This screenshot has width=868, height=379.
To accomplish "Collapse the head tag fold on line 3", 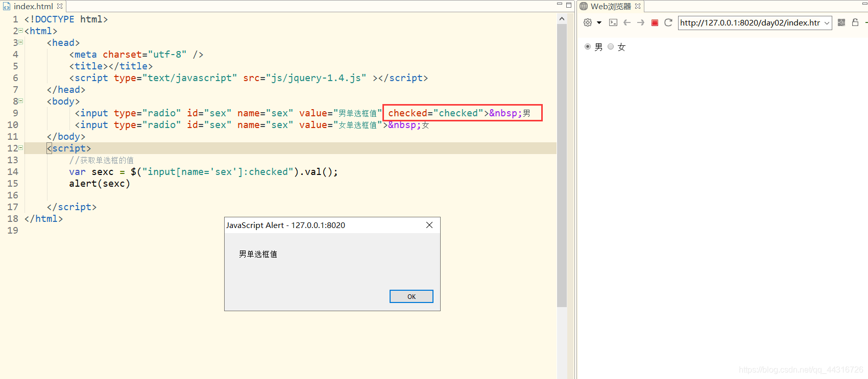I will 20,42.
